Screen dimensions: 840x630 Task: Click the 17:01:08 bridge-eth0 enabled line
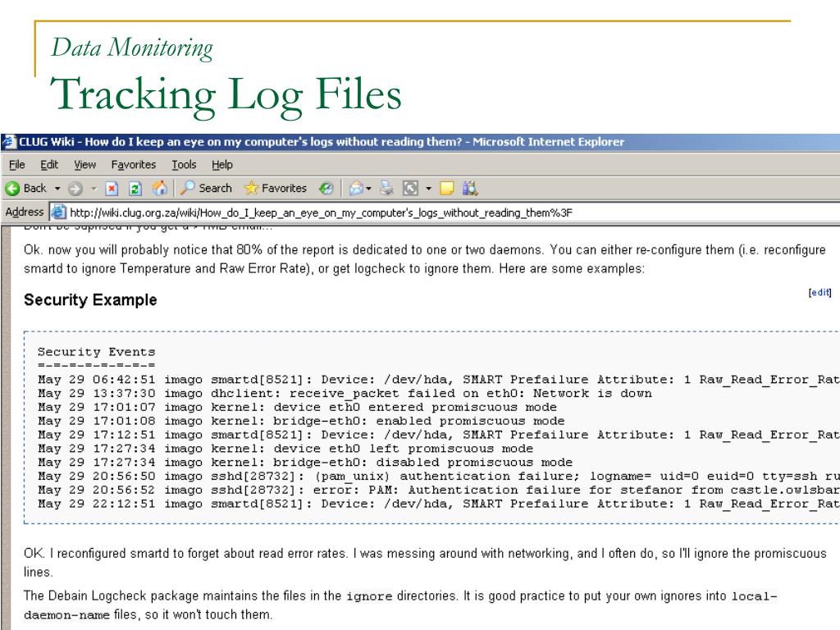tap(301, 421)
